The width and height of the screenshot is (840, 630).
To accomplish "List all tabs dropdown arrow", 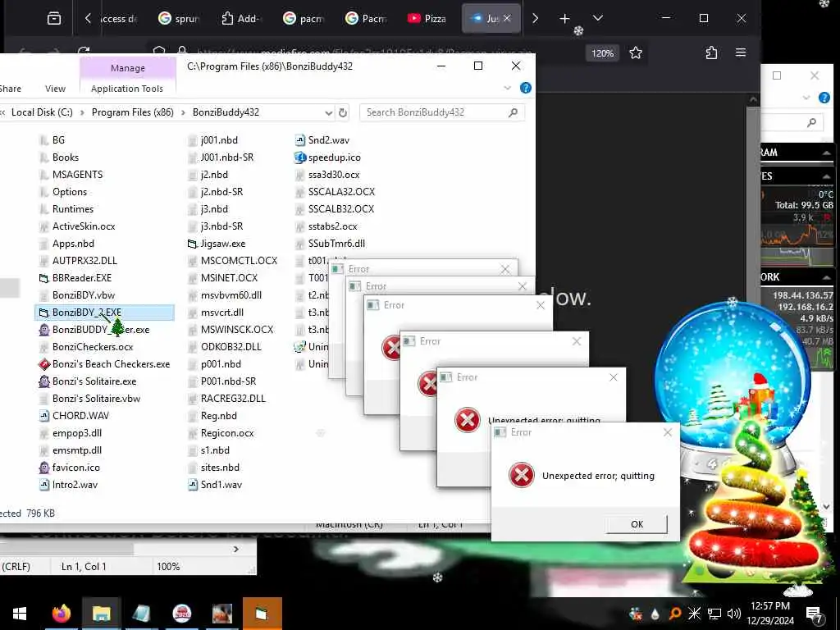I will coord(598,19).
